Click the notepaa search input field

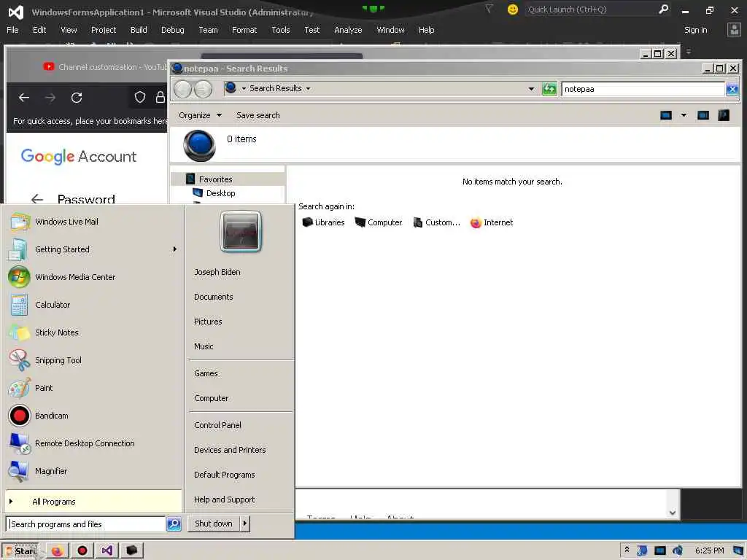643,89
